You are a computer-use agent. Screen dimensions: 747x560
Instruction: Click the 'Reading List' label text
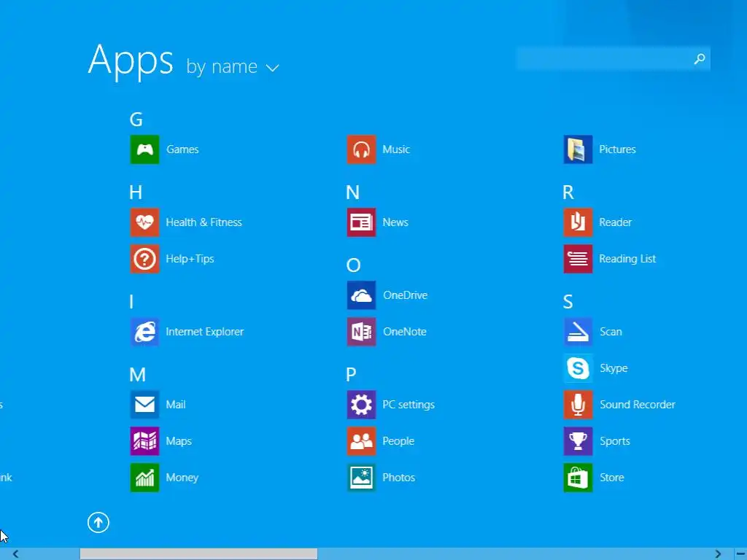coord(627,259)
